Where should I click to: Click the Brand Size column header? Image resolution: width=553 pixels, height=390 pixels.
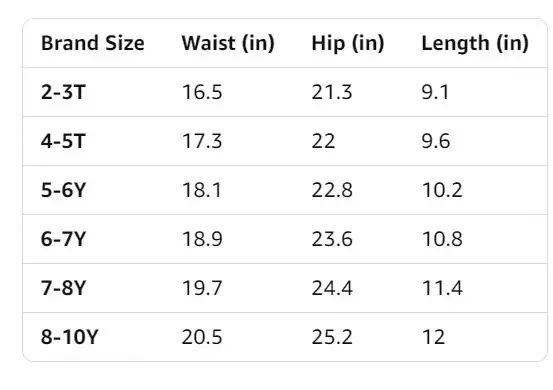pos(93,43)
